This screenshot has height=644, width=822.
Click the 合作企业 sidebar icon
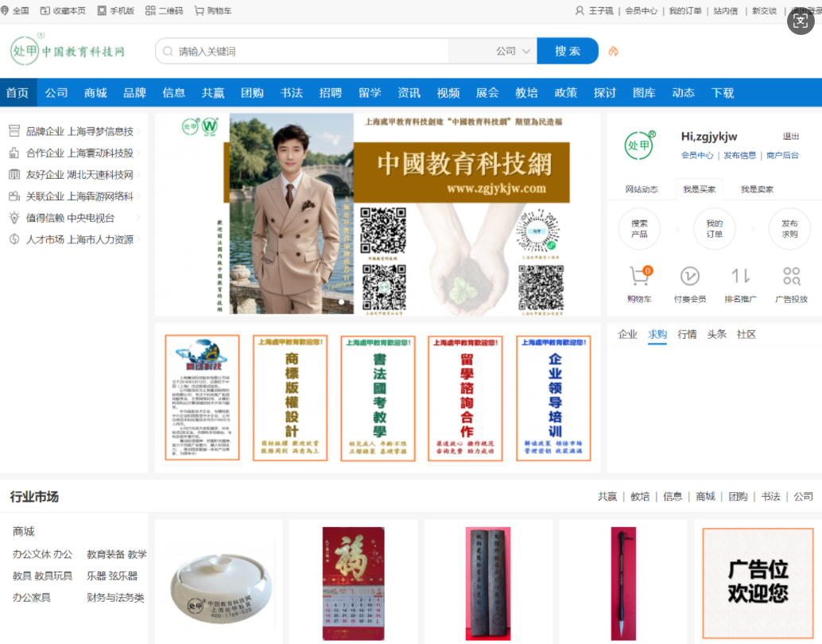(14, 153)
